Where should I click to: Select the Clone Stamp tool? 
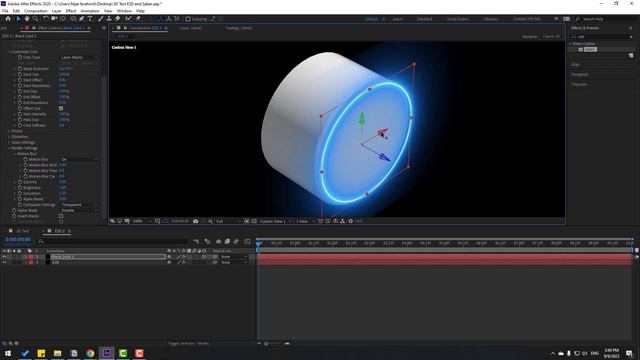(x=109, y=19)
